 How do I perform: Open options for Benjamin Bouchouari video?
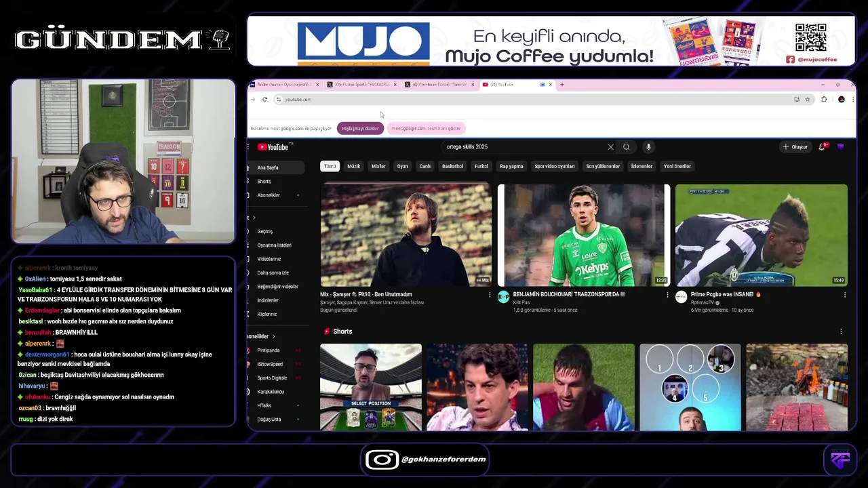tap(667, 295)
